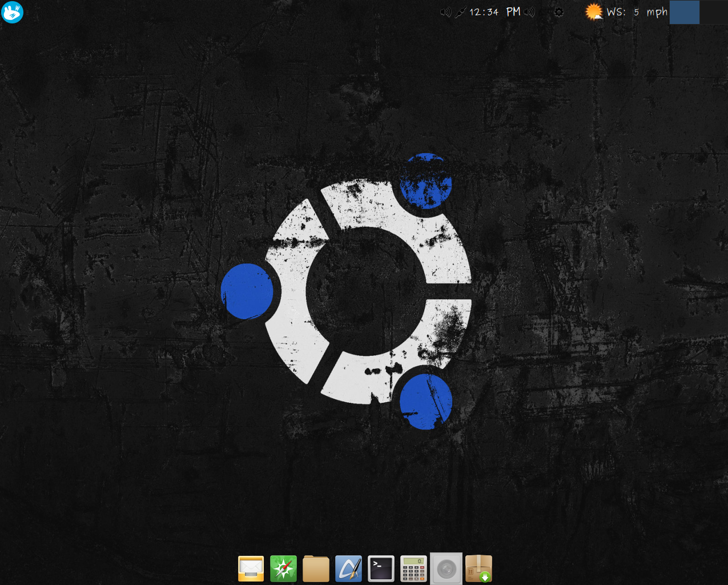Viewport: 728px width, 585px height.
Task: Open the terminal from the dock
Action: [381, 568]
